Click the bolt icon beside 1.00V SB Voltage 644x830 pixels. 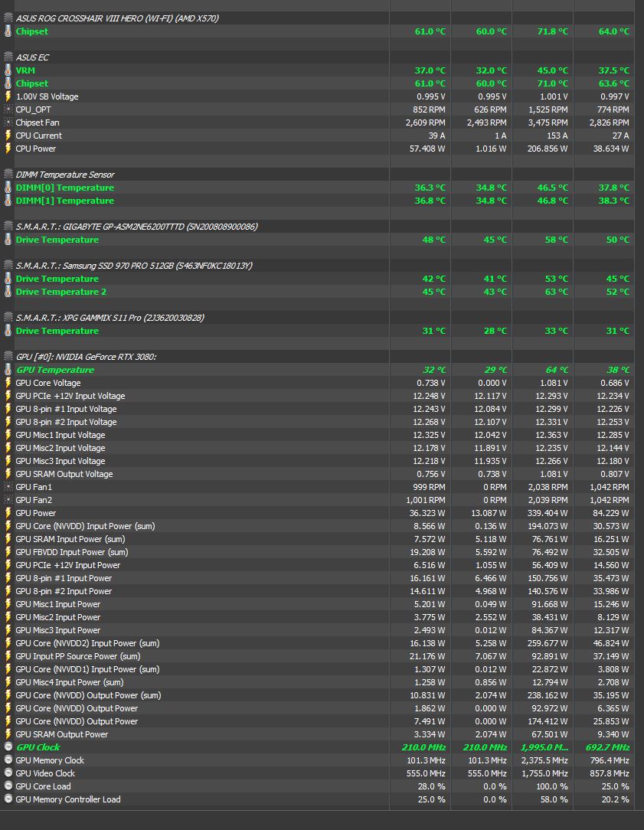click(x=8, y=96)
